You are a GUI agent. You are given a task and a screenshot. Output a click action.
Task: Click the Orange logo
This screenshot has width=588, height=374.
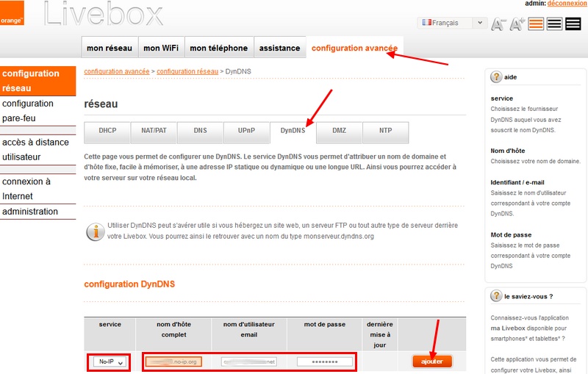[12, 12]
